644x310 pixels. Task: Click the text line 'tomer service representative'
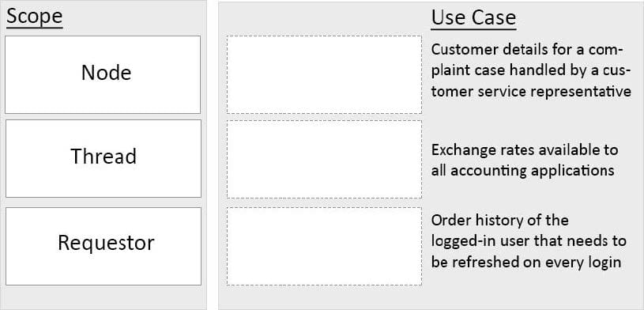tap(531, 91)
